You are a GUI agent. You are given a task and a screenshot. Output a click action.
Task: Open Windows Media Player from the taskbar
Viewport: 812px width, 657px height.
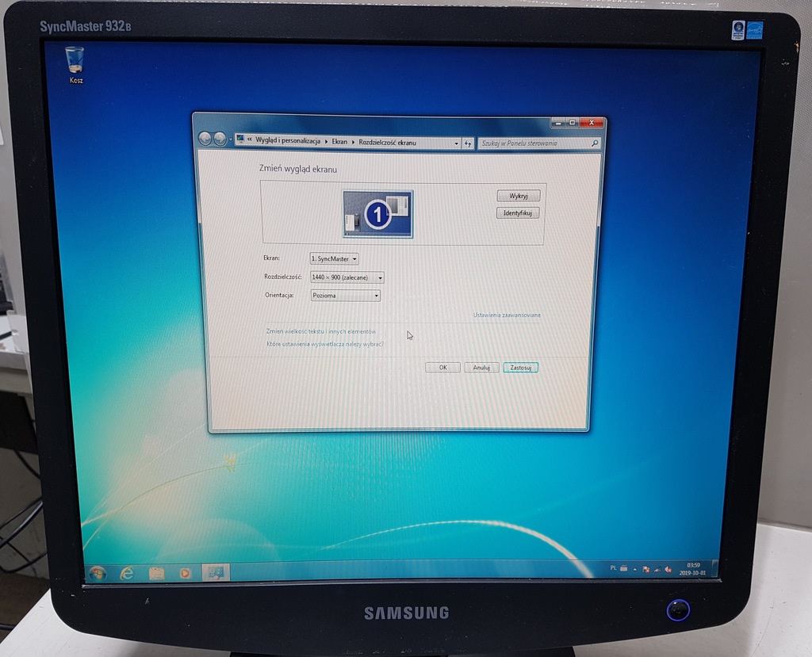click(x=185, y=573)
